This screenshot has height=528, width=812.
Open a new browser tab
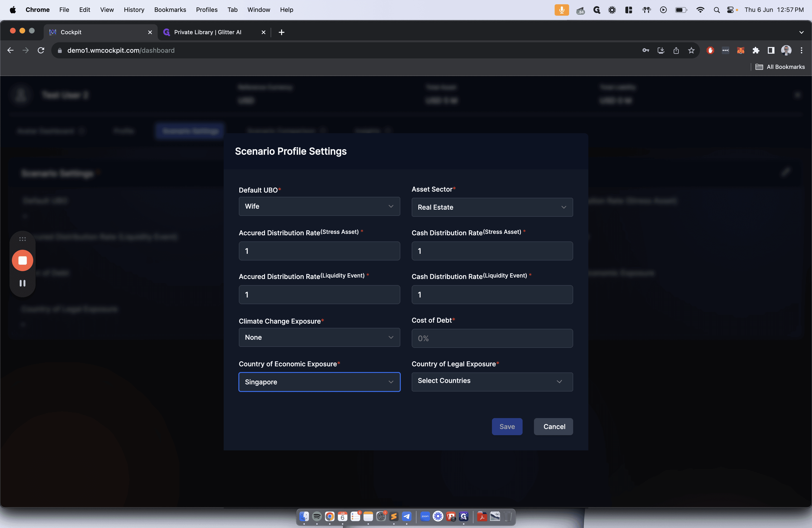click(x=282, y=32)
